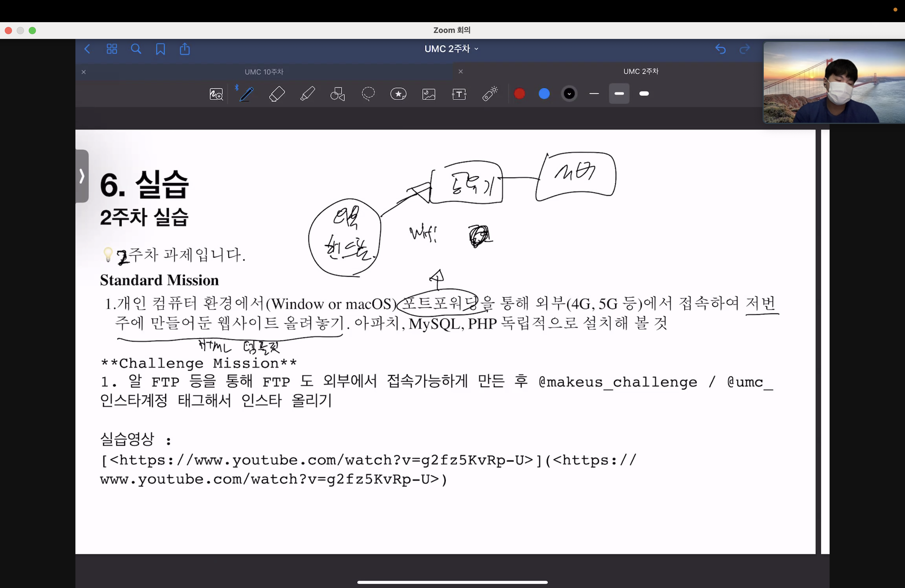Viewport: 905px width, 588px height.
Task: Choose the thin stroke width
Action: (x=594, y=94)
